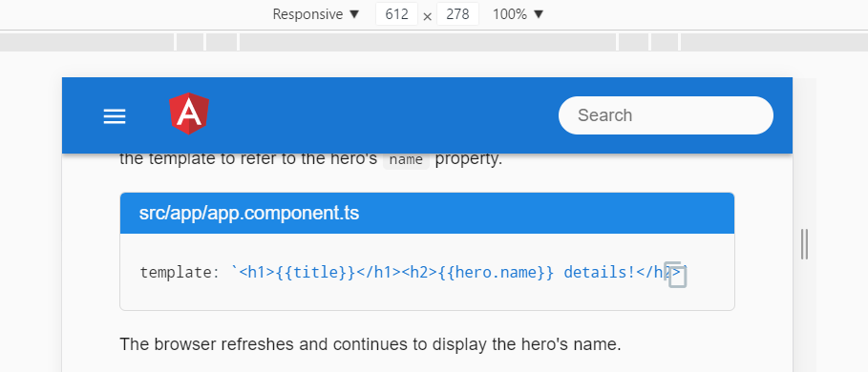868x372 pixels.
Task: Grab the viewport resize handle beside the page
Action: (x=804, y=244)
